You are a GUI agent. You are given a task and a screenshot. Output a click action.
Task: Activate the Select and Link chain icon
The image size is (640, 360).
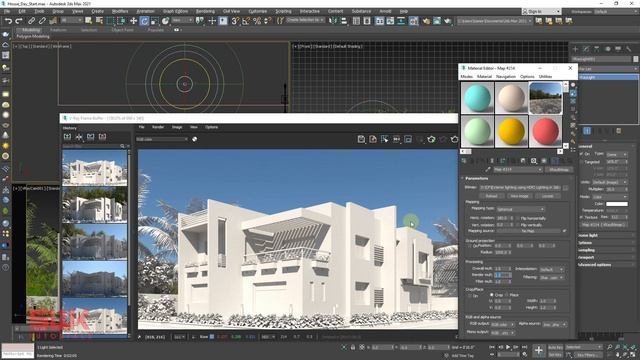pos(31,21)
